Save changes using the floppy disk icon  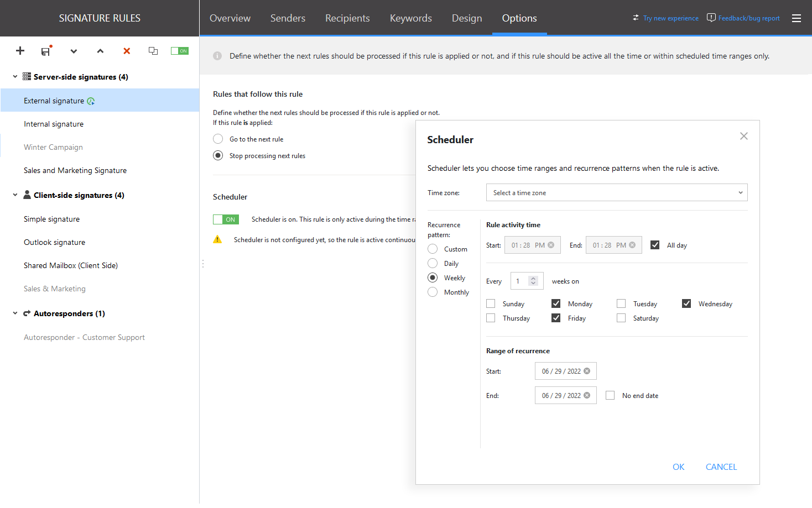(46, 51)
